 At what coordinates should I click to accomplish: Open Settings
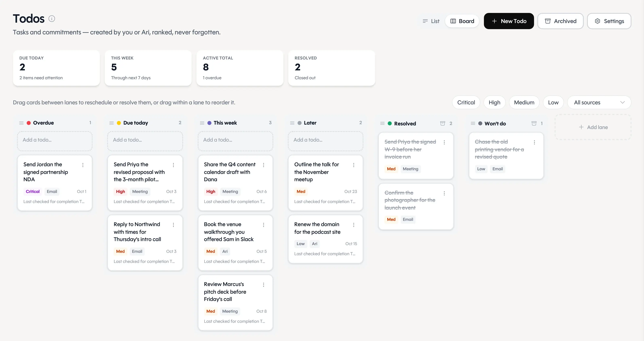[x=609, y=21]
